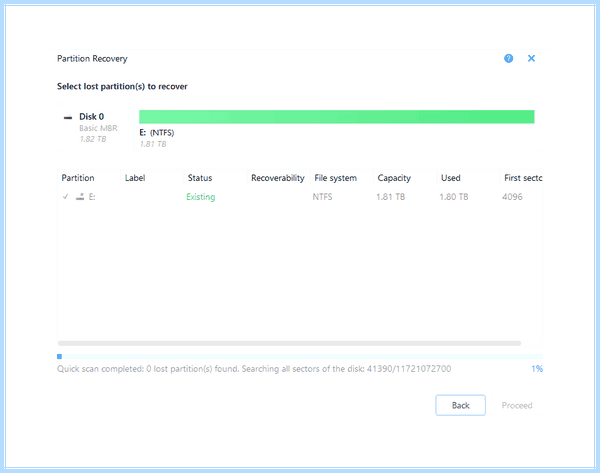Toggle the checkmark for partition E:
This screenshot has width=600, height=473.
point(65,197)
